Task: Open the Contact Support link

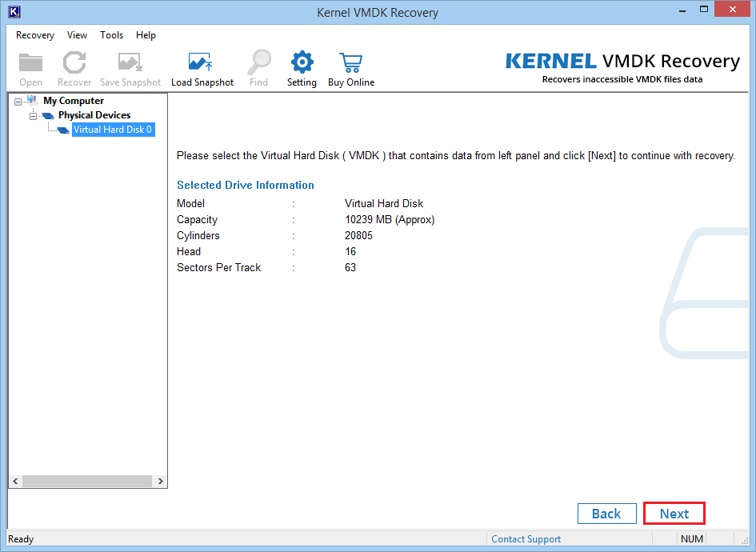Action: click(526, 539)
